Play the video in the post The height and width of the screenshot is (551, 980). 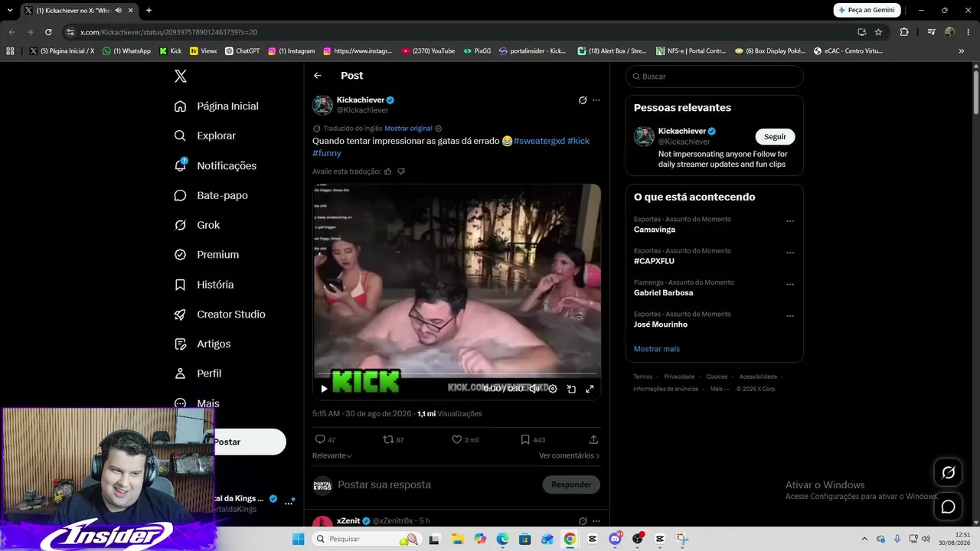(324, 389)
